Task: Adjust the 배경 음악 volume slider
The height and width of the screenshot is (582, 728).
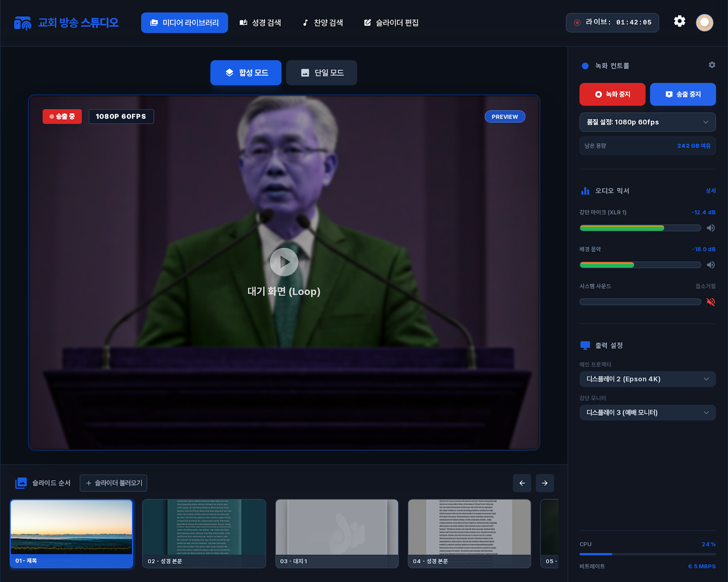Action: (639, 265)
